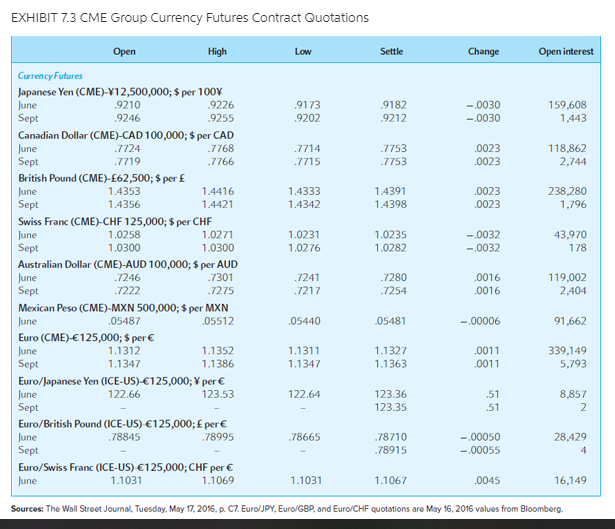615x529 pixels.
Task: Click Canadian Dollar June open value .7724
Action: 127,149
